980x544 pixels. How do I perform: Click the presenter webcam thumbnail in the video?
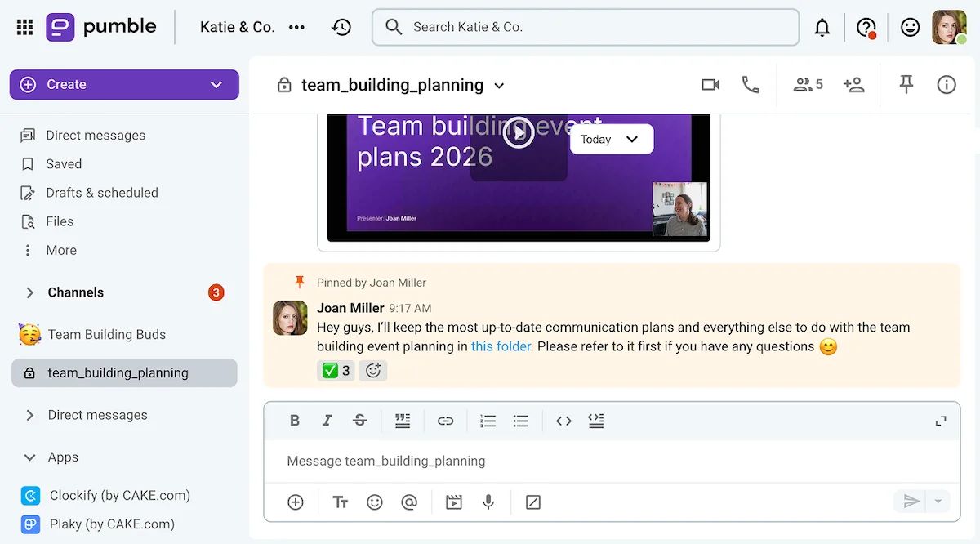[681, 209]
